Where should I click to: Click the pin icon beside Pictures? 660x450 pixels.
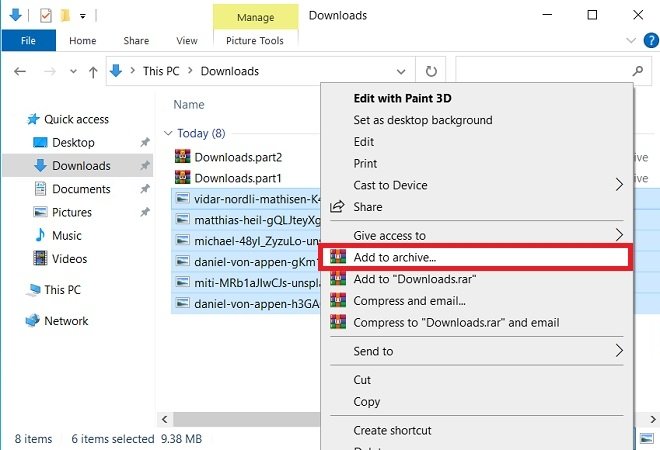coord(145,212)
